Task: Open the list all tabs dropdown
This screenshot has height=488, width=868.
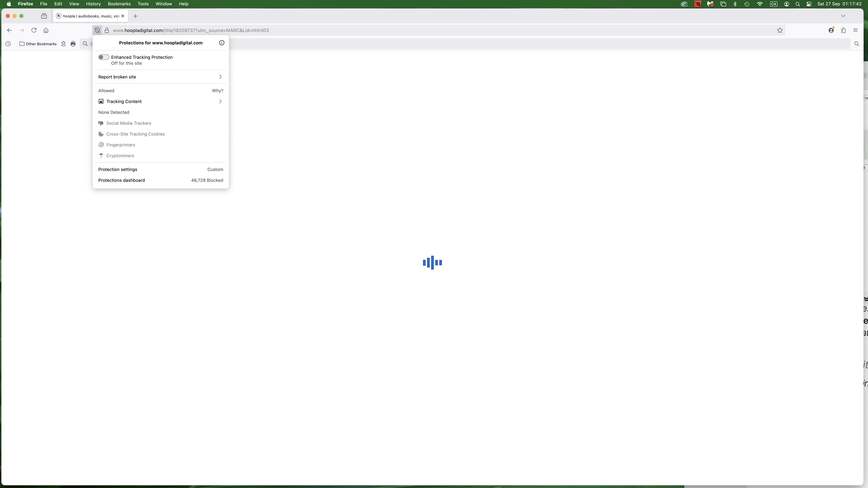Action: pos(843,16)
